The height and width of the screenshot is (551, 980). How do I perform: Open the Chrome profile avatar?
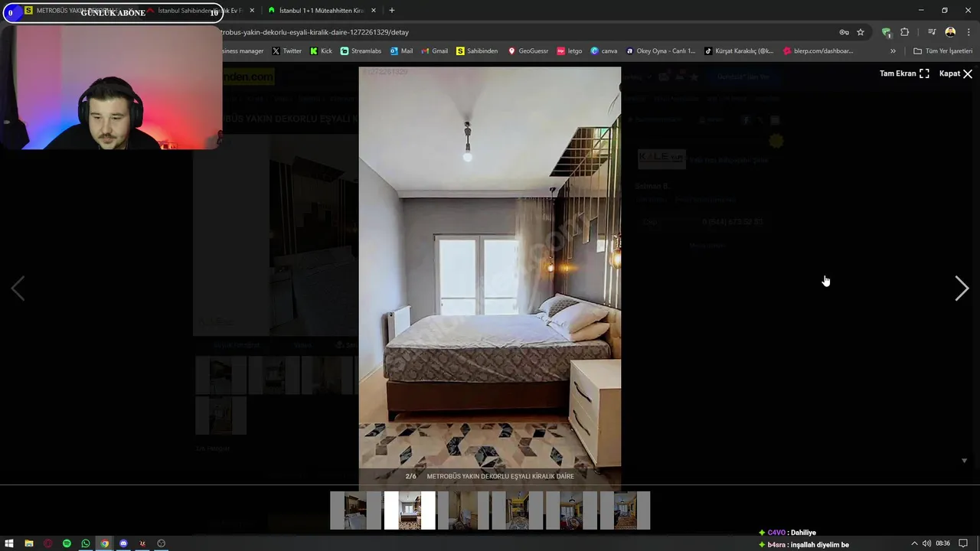[x=950, y=32]
